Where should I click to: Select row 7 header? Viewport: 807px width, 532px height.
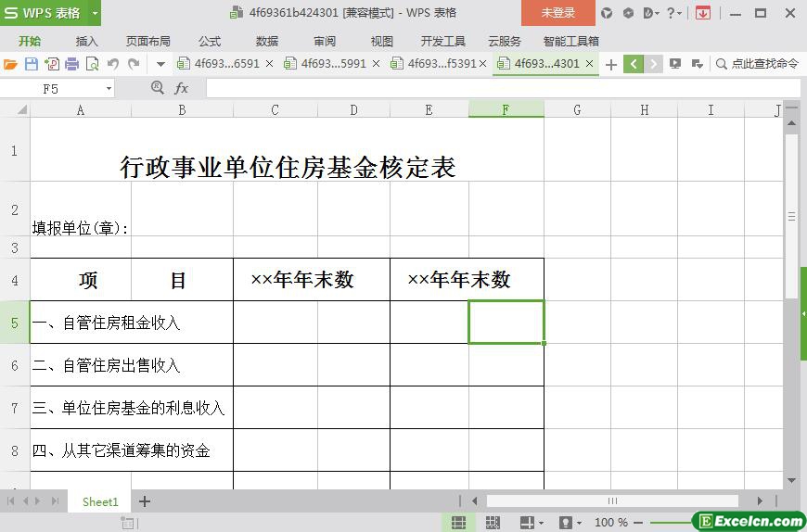pos(15,408)
